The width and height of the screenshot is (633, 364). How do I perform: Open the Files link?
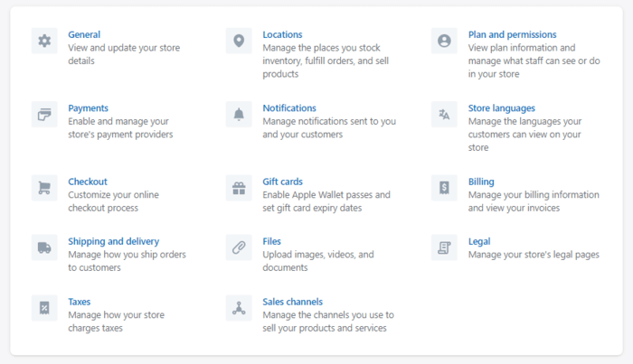(271, 241)
